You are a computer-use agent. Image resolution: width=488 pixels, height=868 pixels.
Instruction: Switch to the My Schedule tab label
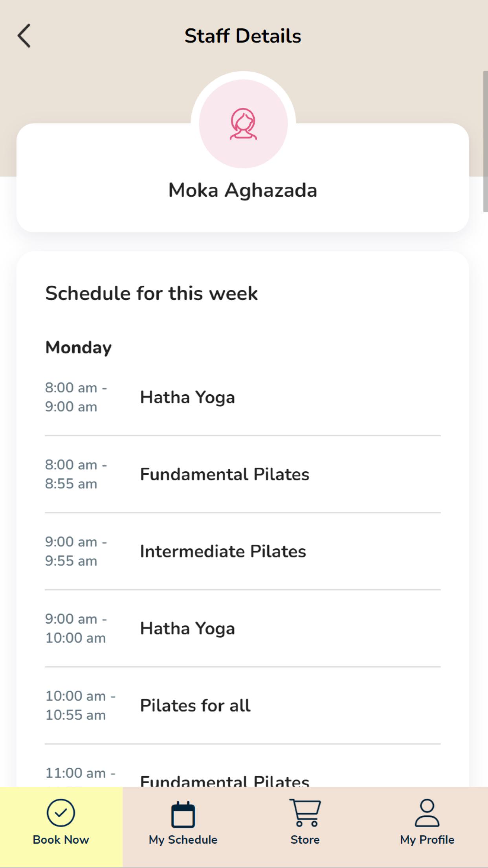(183, 840)
